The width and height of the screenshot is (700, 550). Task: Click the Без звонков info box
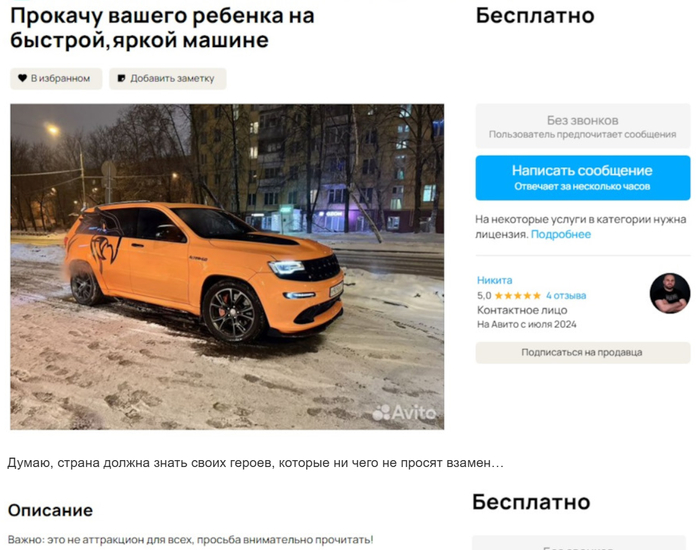[583, 126]
